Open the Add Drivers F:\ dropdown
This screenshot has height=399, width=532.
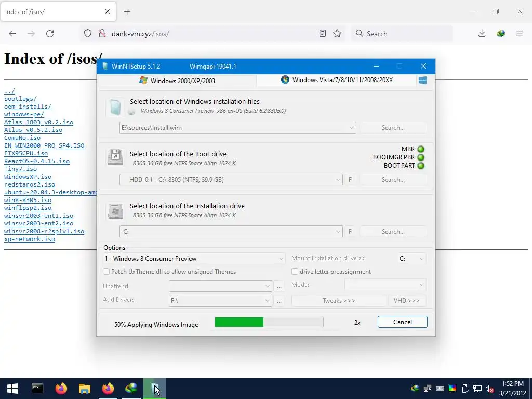[x=220, y=301]
